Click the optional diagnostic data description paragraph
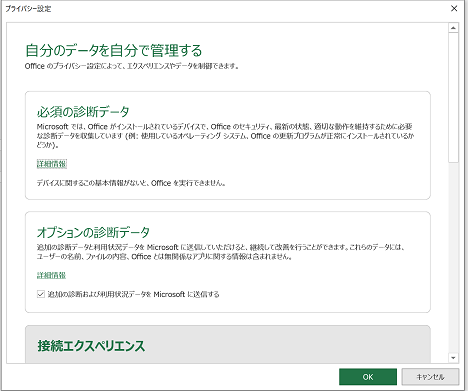Image resolution: width=468 pixels, height=391 pixels. coord(221,252)
